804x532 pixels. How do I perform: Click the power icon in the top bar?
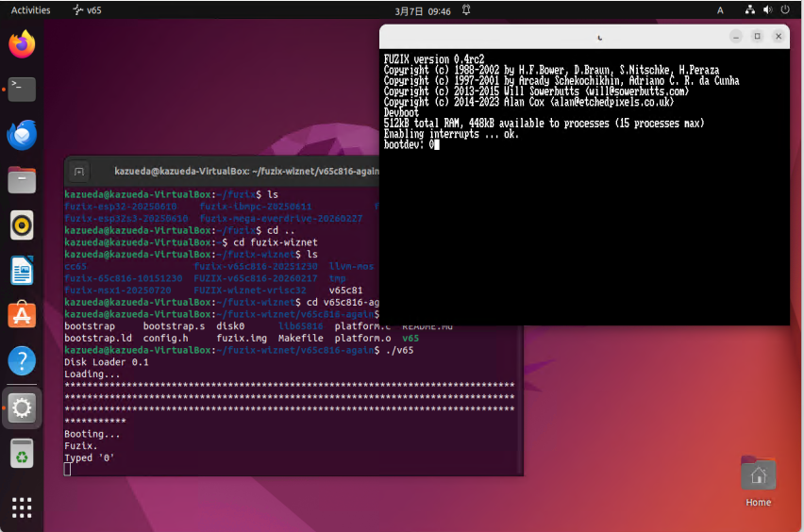(x=785, y=9)
